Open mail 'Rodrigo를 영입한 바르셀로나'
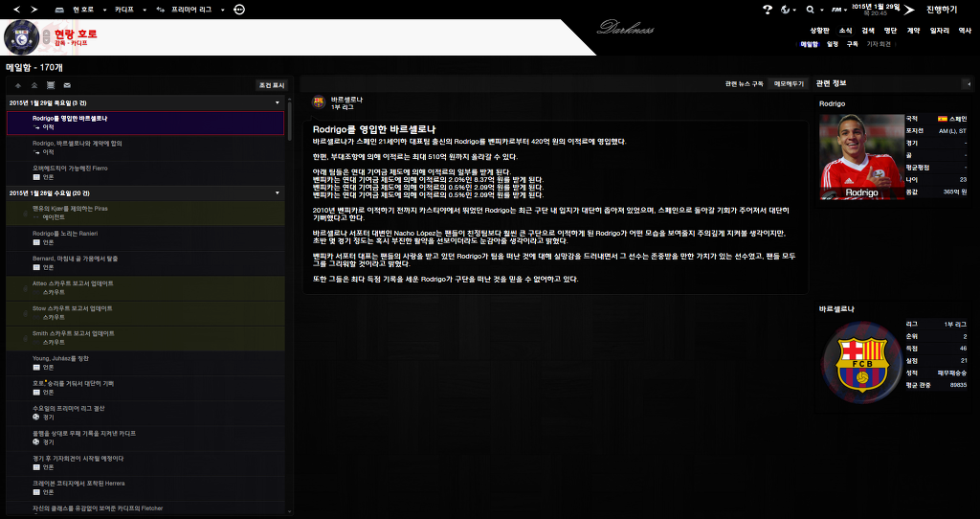980x519 pixels. (145, 123)
